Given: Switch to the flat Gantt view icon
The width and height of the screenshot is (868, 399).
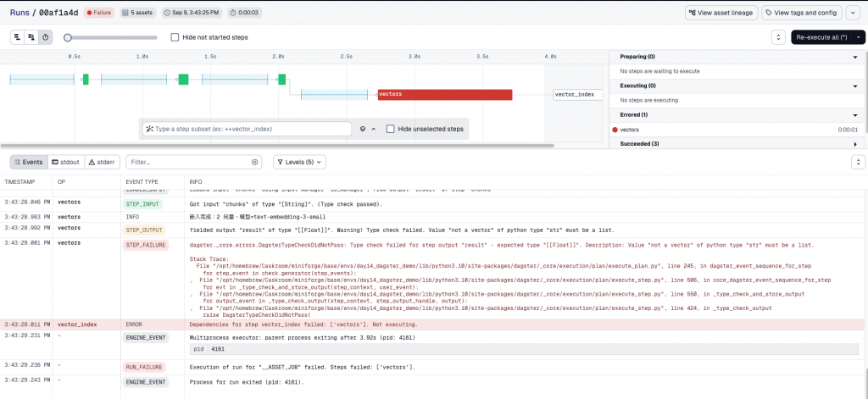Looking at the screenshot, I should (17, 37).
